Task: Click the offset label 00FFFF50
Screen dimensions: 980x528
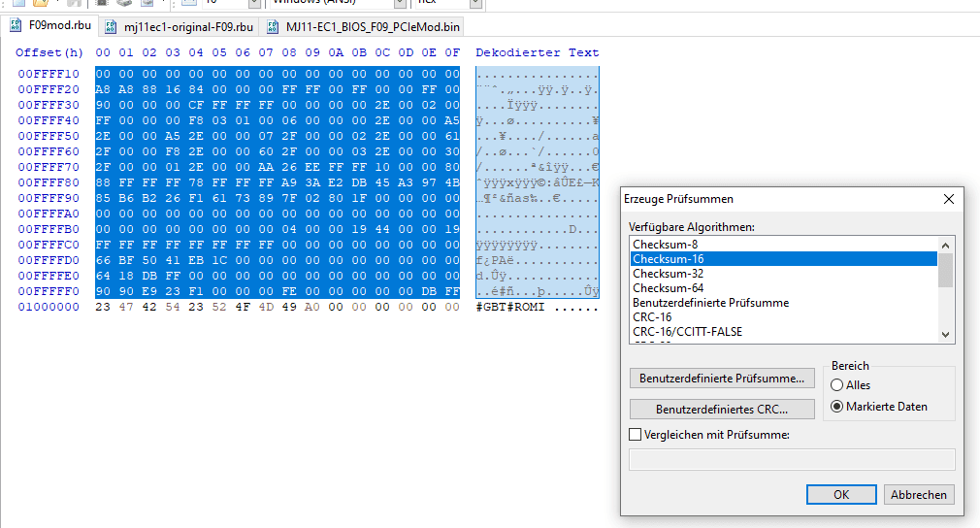Action: (x=49, y=136)
